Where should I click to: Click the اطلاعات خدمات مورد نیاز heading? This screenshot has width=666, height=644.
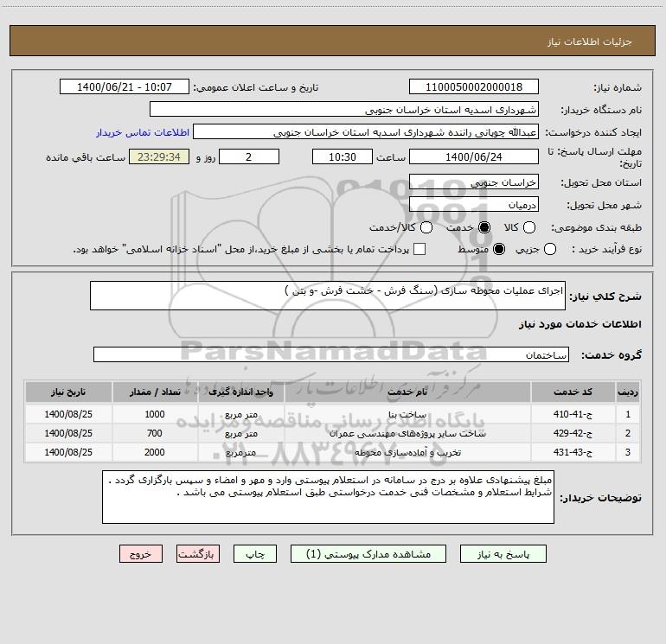click(580, 324)
